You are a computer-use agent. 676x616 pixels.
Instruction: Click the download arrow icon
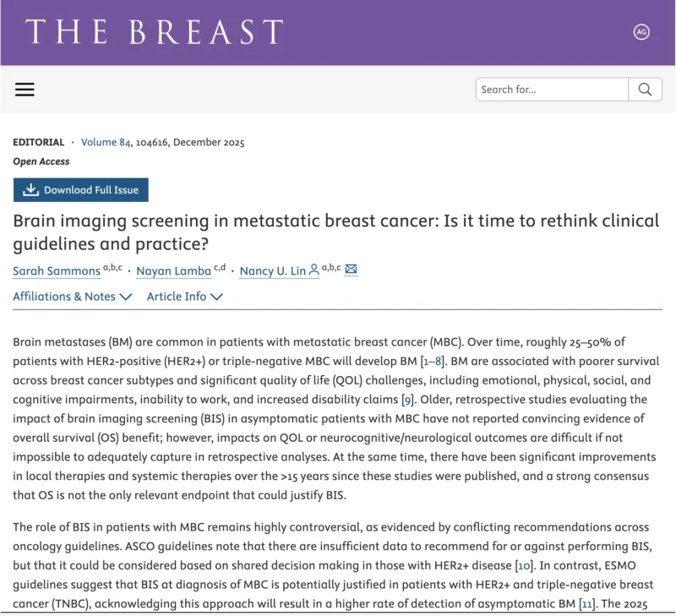[x=30, y=189]
